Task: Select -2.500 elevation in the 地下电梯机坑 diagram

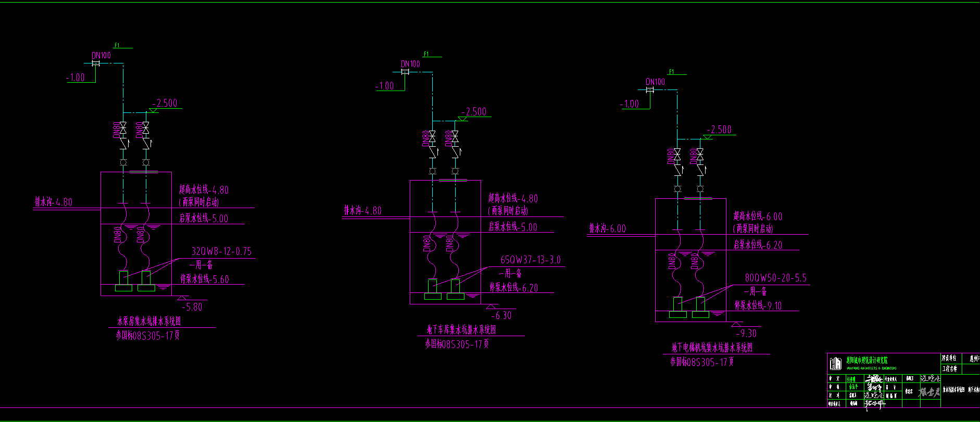Action: [719, 130]
